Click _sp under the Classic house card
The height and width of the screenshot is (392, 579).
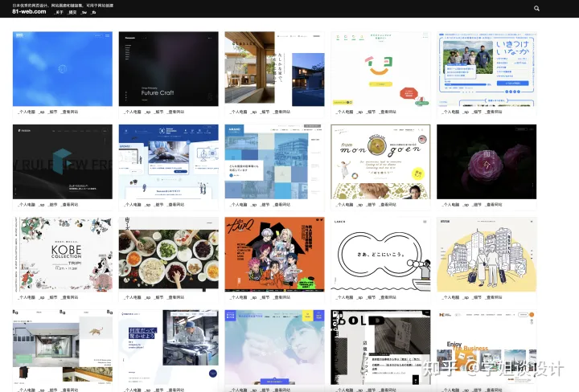pos(253,112)
